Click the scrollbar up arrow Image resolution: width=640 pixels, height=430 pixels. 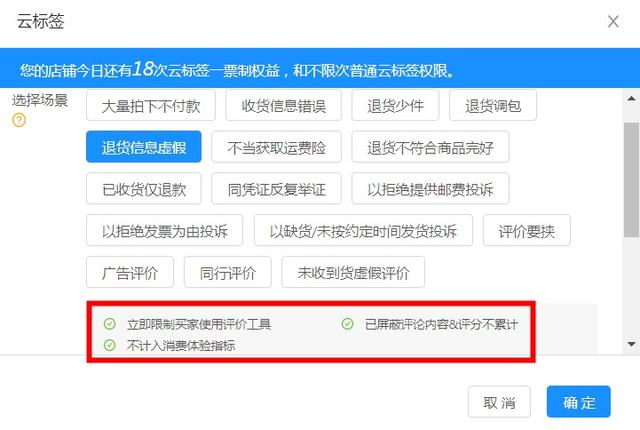[631, 98]
